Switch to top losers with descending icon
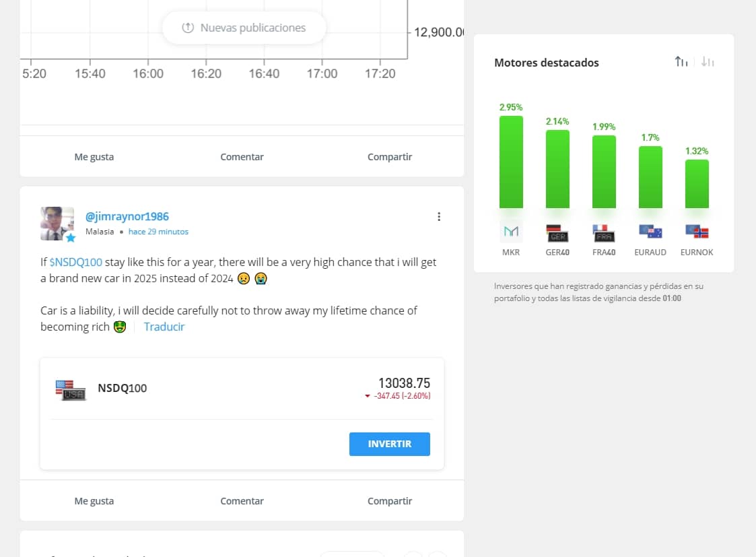This screenshot has width=756, height=557. [x=708, y=62]
